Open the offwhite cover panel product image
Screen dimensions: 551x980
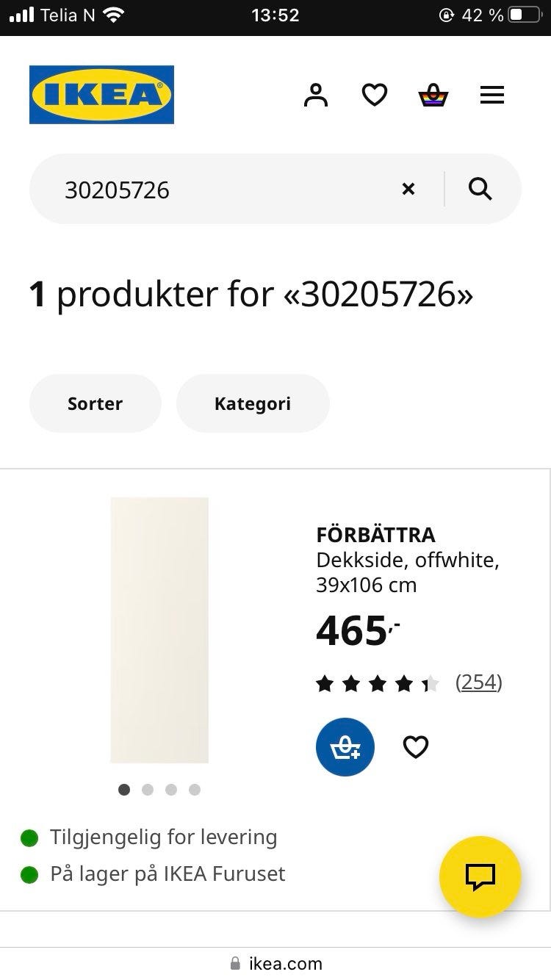pyautogui.click(x=159, y=630)
